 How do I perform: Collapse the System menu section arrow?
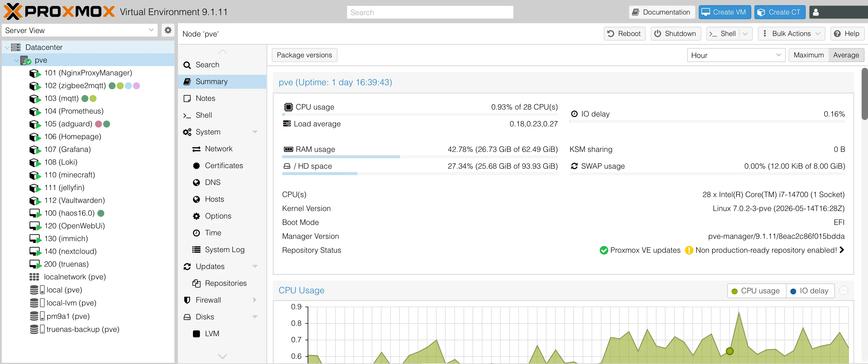[x=255, y=132]
